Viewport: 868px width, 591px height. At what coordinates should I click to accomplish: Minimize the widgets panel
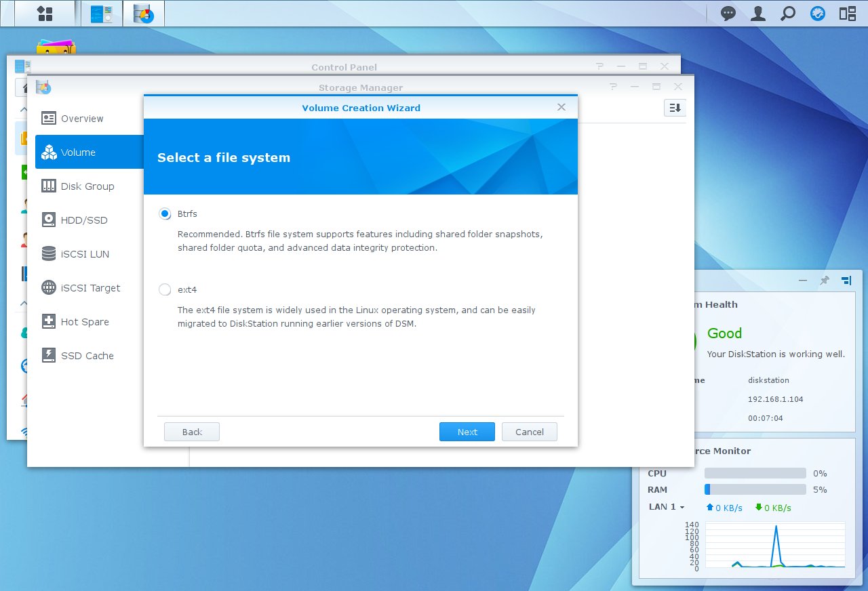coord(803,281)
